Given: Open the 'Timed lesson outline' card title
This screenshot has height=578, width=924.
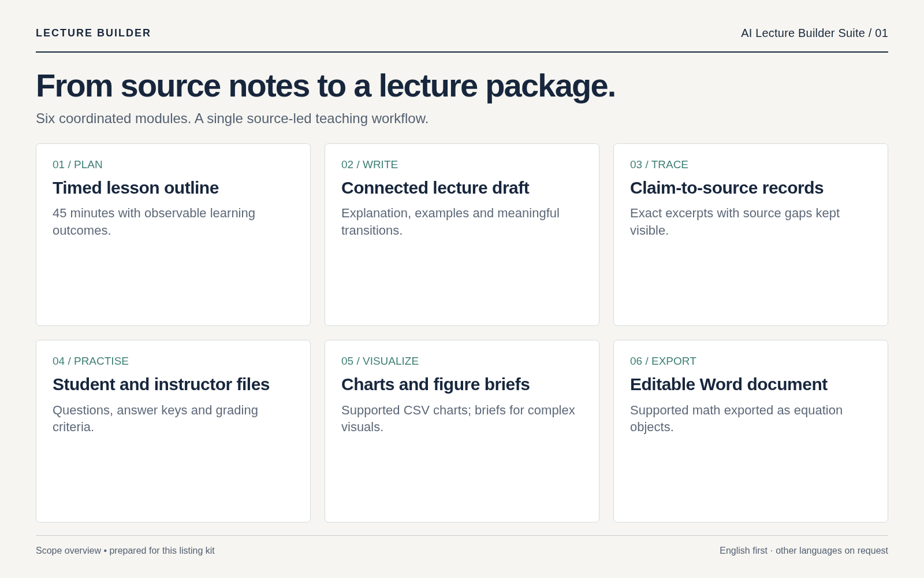Looking at the screenshot, I should tap(136, 188).
